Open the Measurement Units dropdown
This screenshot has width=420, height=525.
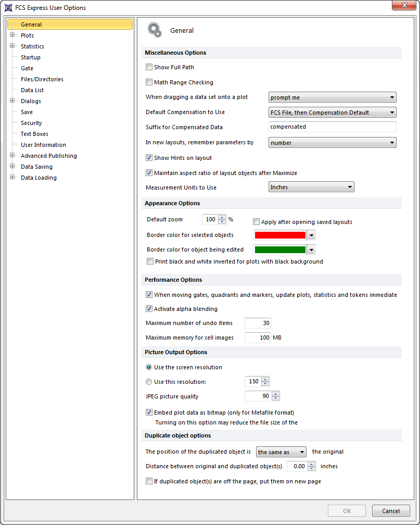311,187
